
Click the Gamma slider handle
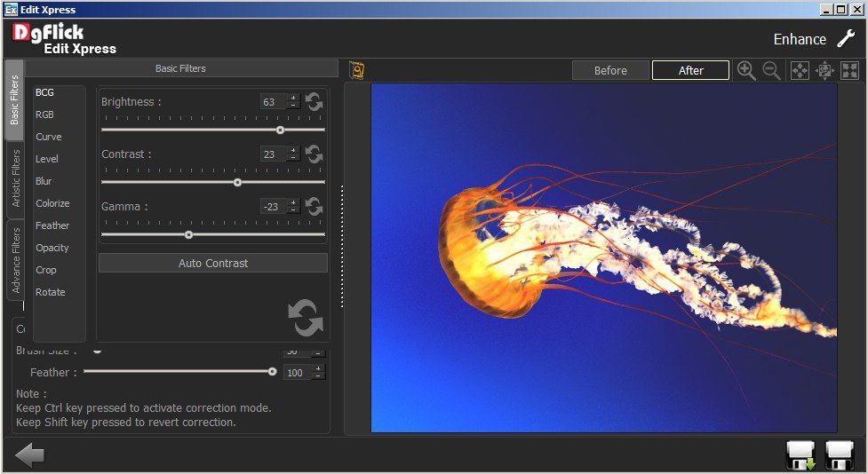[188, 235]
